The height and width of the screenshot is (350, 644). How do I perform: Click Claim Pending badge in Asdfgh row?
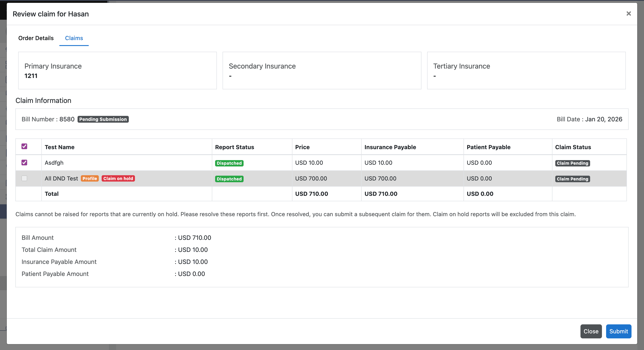pyautogui.click(x=573, y=163)
